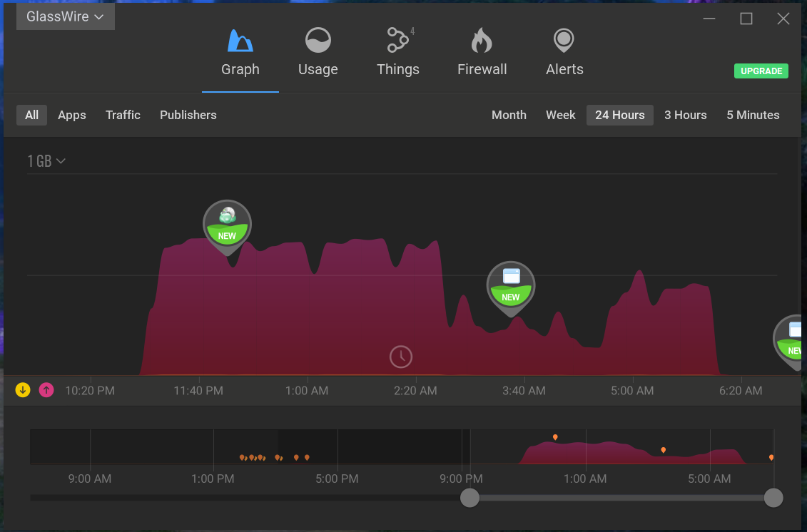Viewport: 807px width, 532px height.
Task: Expand the 1 GB scale dropdown
Action: [46, 162]
